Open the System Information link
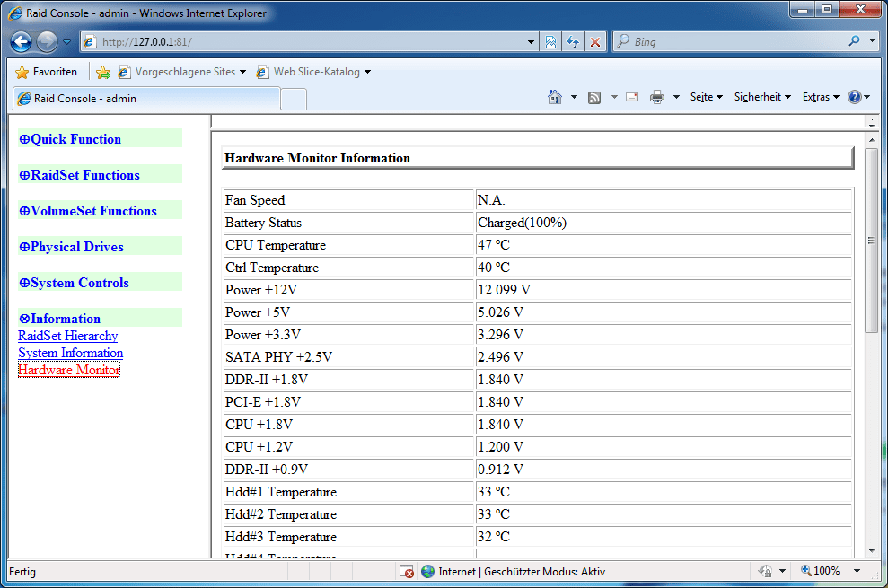 click(x=71, y=353)
